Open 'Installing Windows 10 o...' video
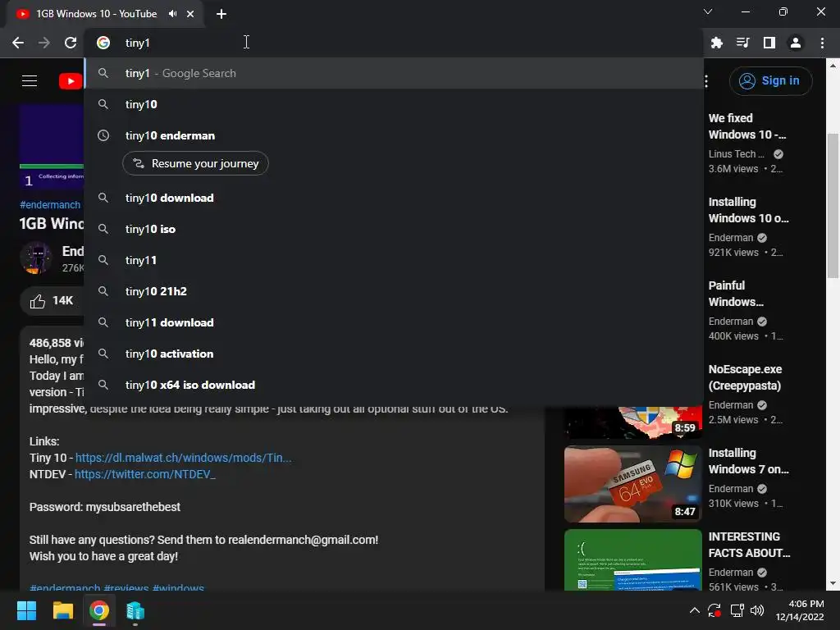 pos(748,210)
